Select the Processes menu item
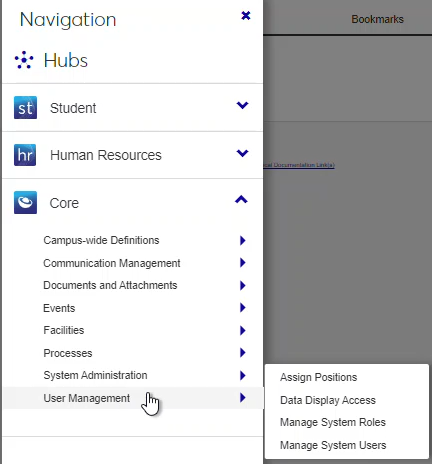Screen dimensions: 432x464 (x=68, y=353)
